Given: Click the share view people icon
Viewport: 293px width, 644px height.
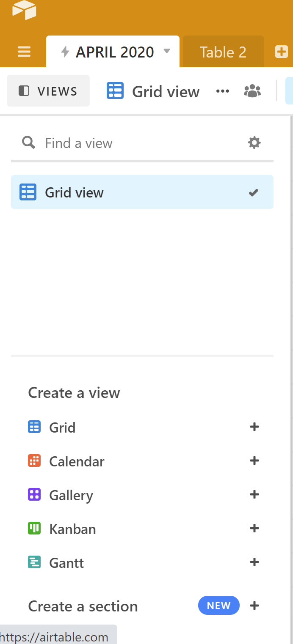Looking at the screenshot, I should 252,91.
